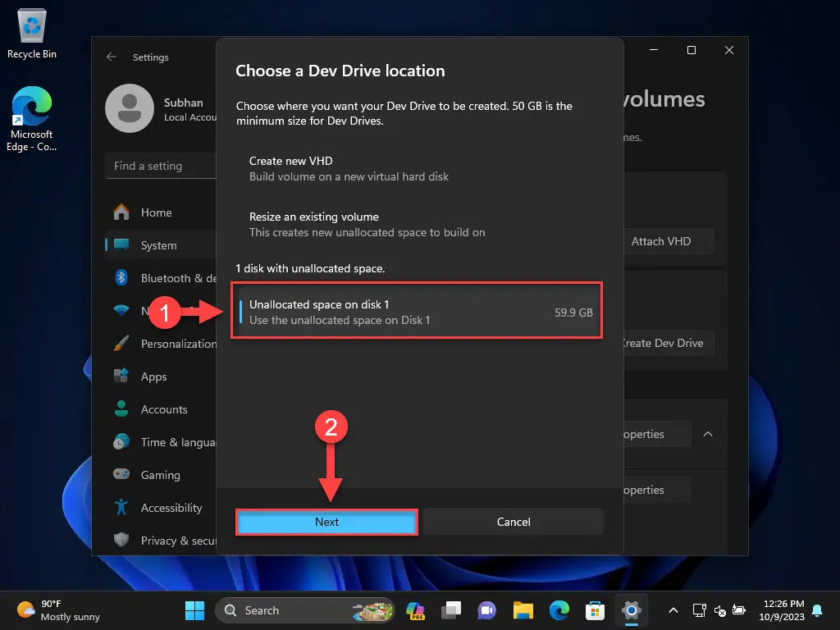Screen dimensions: 840x630
Task: Choose Resize an existing volume option
Action: click(417, 225)
